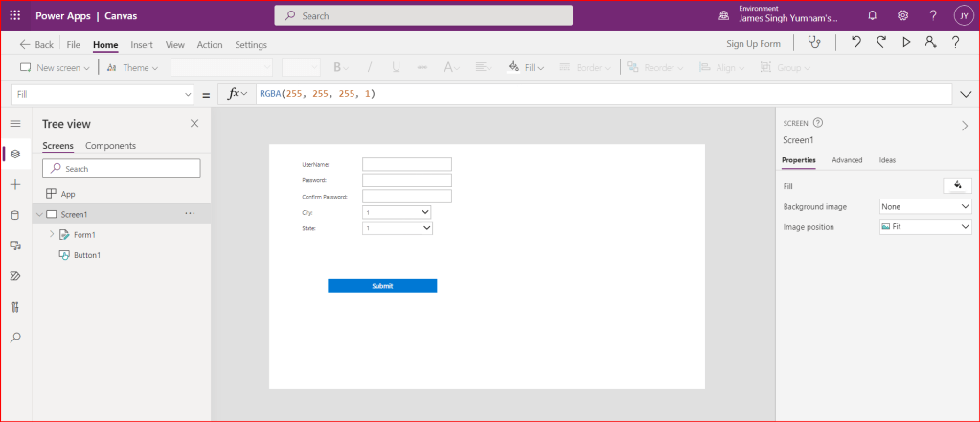This screenshot has height=422, width=980.
Task: Open the Data cylinder icon in sidebar
Action: pos(14,215)
